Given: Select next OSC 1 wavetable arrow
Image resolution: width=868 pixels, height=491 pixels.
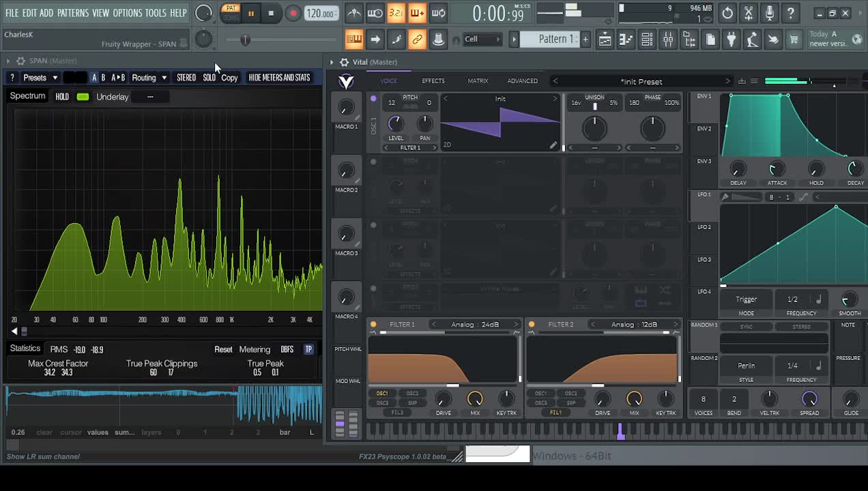Looking at the screenshot, I should click(x=555, y=99).
